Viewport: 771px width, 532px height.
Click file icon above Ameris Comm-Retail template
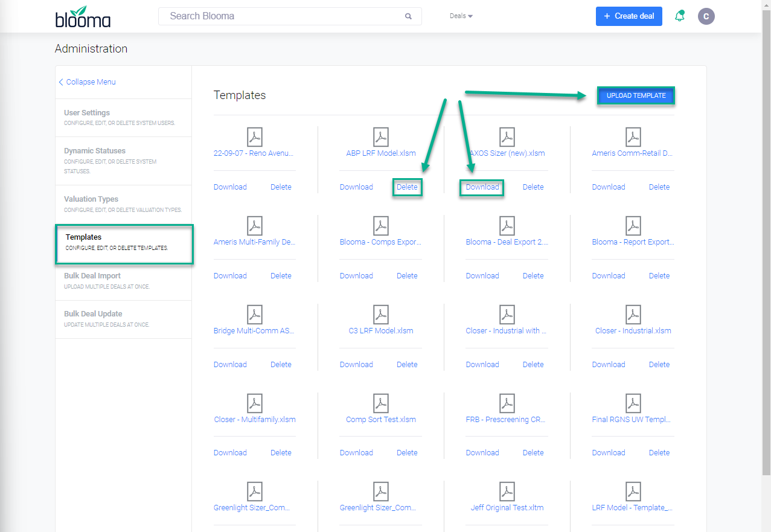pos(633,137)
